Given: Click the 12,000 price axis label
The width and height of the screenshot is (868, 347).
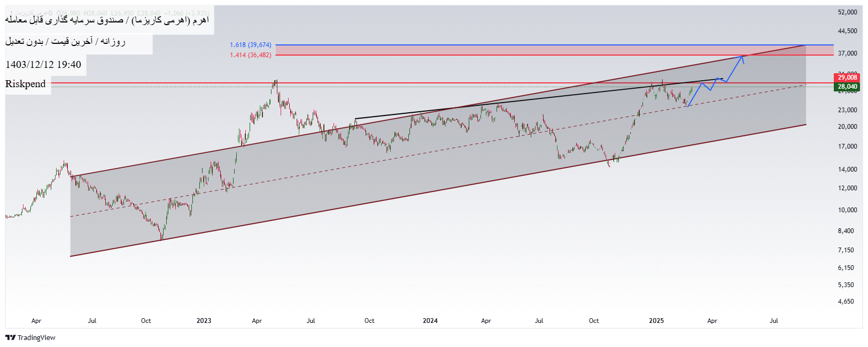Looking at the screenshot, I should tap(847, 188).
